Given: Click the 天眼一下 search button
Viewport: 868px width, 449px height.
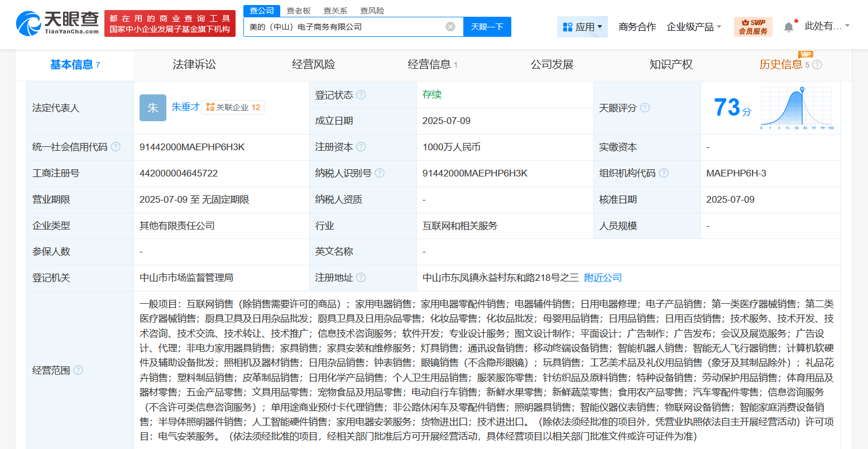Looking at the screenshot, I should click(x=487, y=27).
